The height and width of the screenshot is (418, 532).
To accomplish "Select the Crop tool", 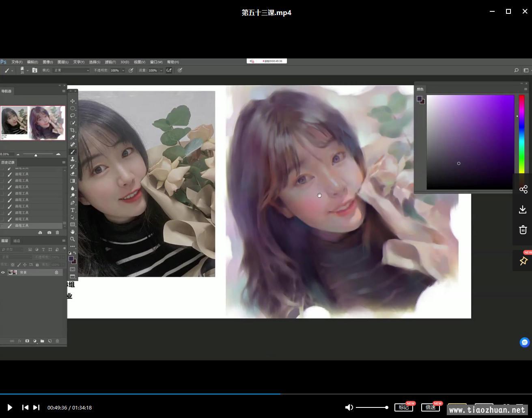I will [73, 130].
